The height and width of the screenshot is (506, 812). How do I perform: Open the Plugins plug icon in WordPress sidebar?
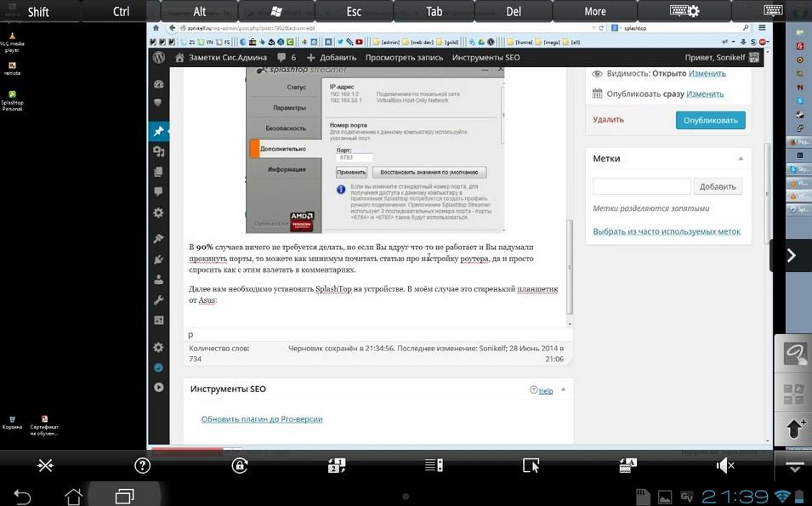[158, 259]
